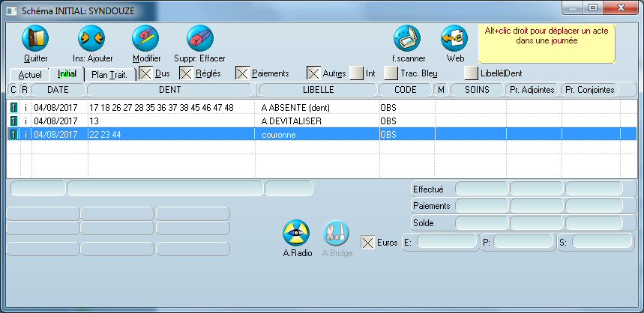Toggle the Euros checkbox

click(x=367, y=243)
